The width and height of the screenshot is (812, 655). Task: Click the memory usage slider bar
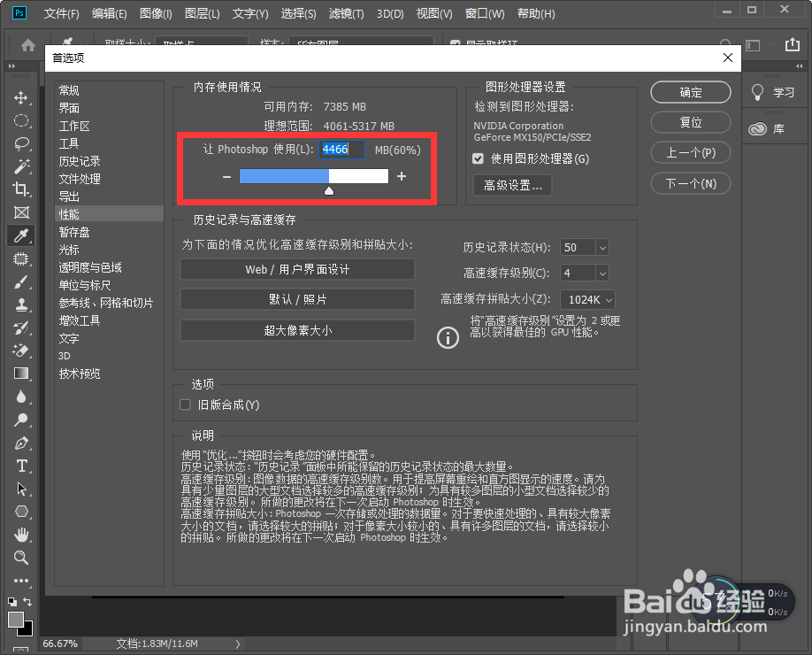(314, 176)
